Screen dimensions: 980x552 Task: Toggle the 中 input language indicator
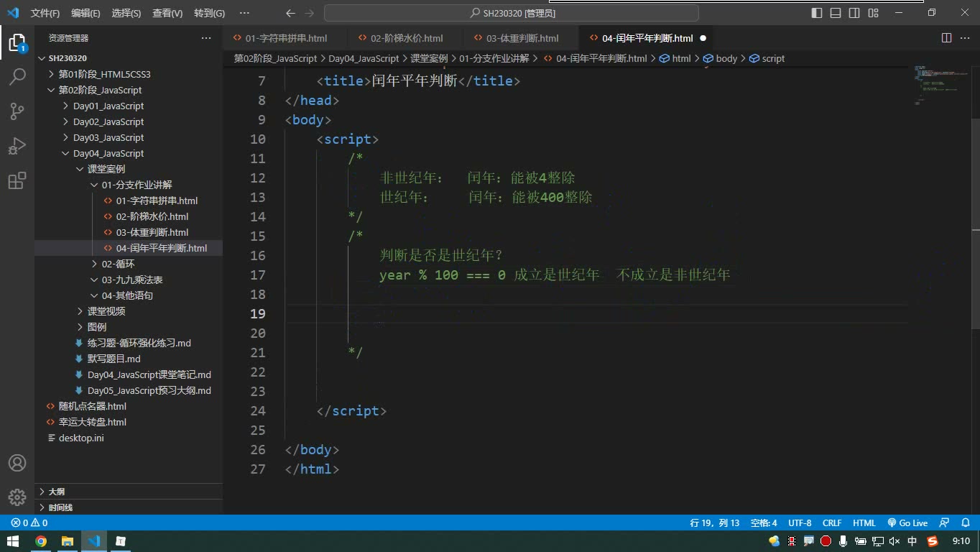912,541
